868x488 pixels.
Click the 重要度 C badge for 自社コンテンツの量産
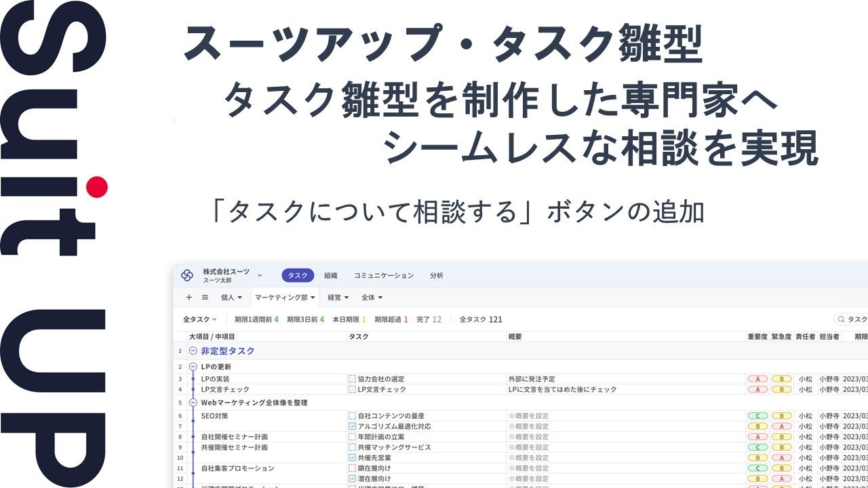click(x=757, y=415)
